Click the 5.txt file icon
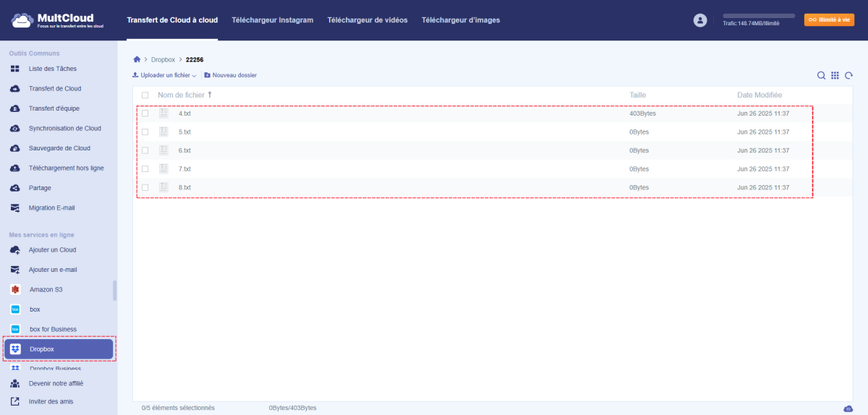868x415 pixels. coord(163,132)
